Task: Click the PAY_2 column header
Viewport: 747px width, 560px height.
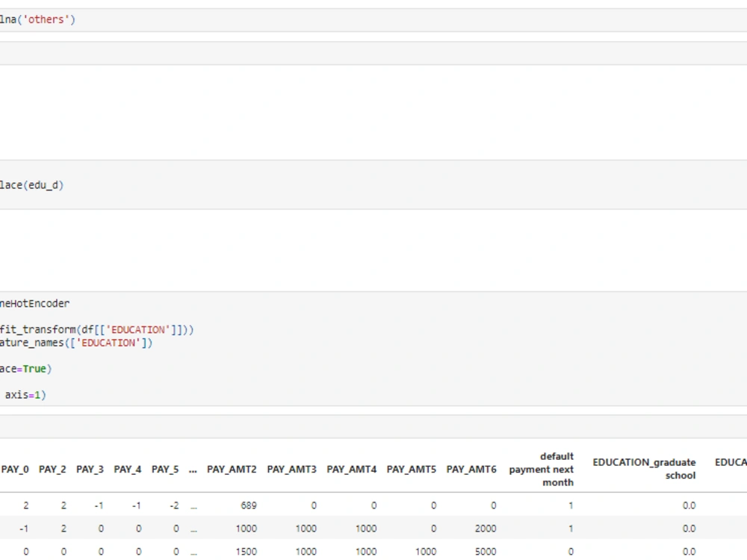Action: [x=52, y=470]
